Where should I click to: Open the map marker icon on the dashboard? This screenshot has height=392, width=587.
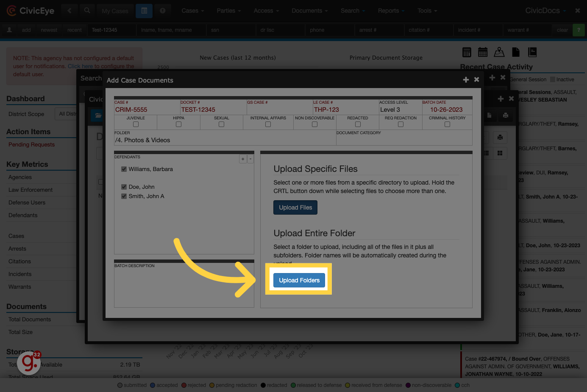[x=499, y=52]
